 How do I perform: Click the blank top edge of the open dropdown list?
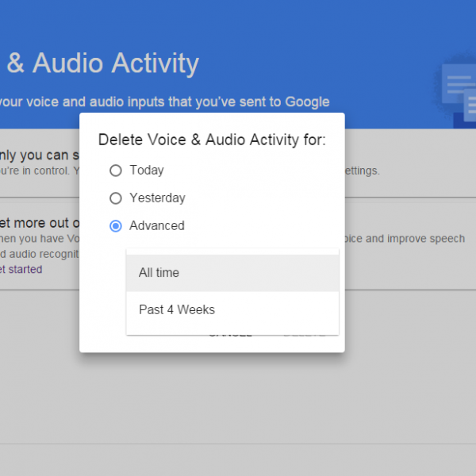[232, 251]
